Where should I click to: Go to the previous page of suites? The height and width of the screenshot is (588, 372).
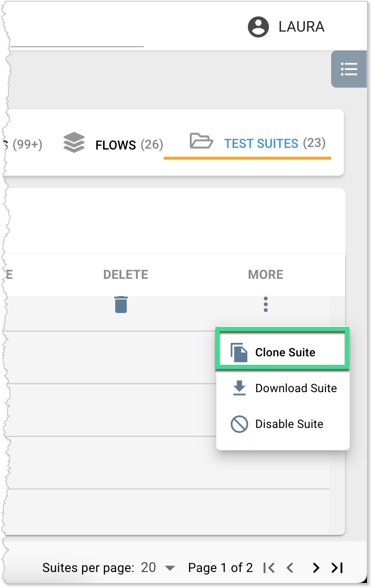[x=290, y=568]
